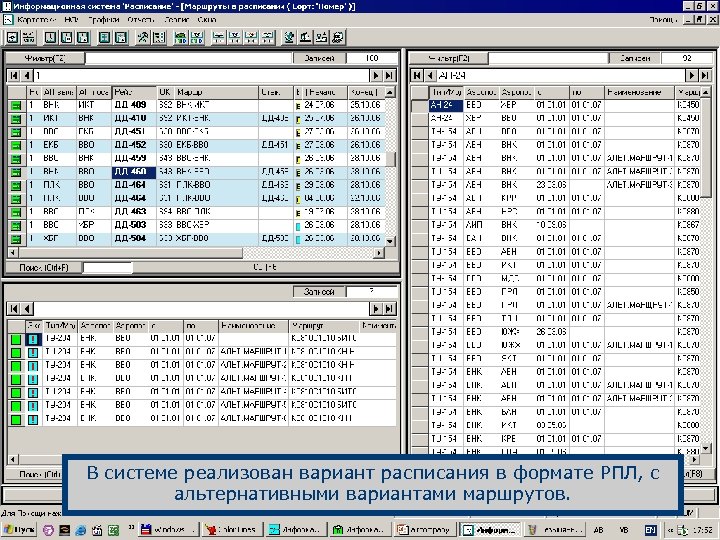
Task: Click green row icon of flight ДД-409
Action: coord(16,106)
